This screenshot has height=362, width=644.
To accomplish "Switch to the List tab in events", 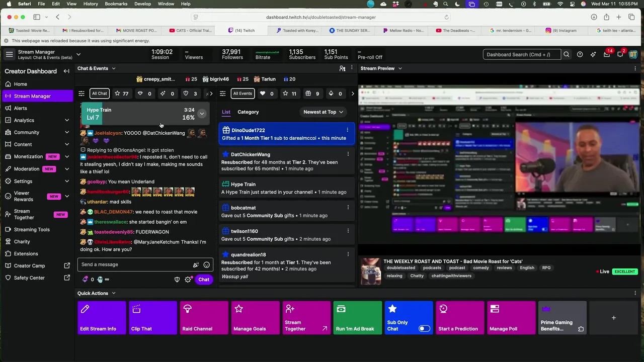I will coord(226,112).
